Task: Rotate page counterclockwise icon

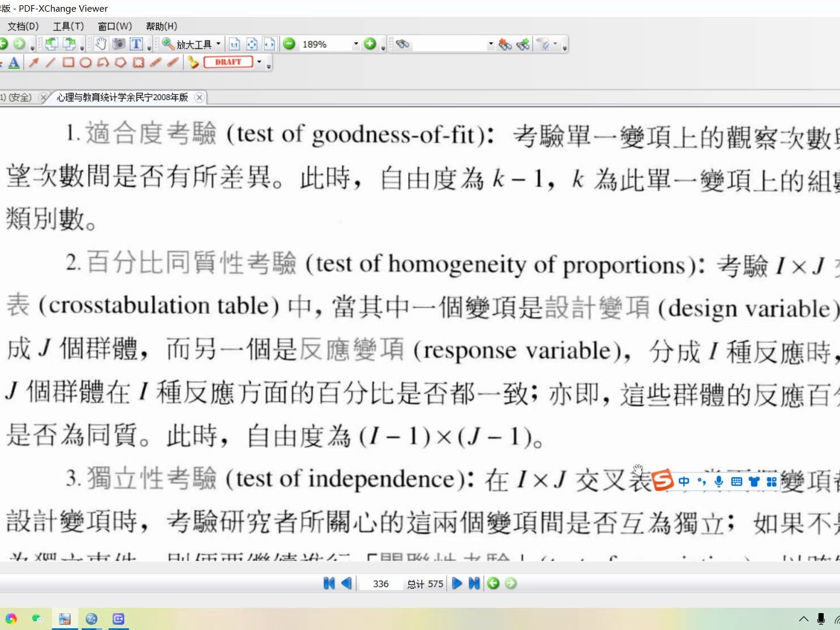Action: coord(51,44)
